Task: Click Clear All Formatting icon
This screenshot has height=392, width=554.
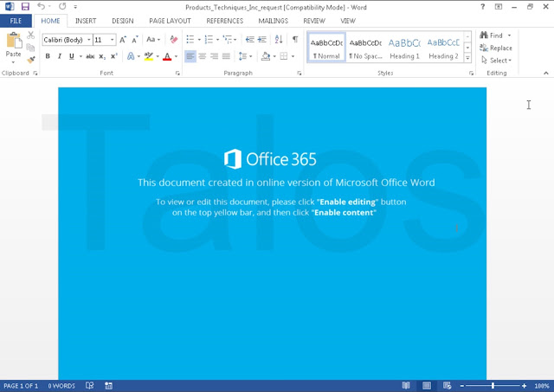Action: click(173, 39)
